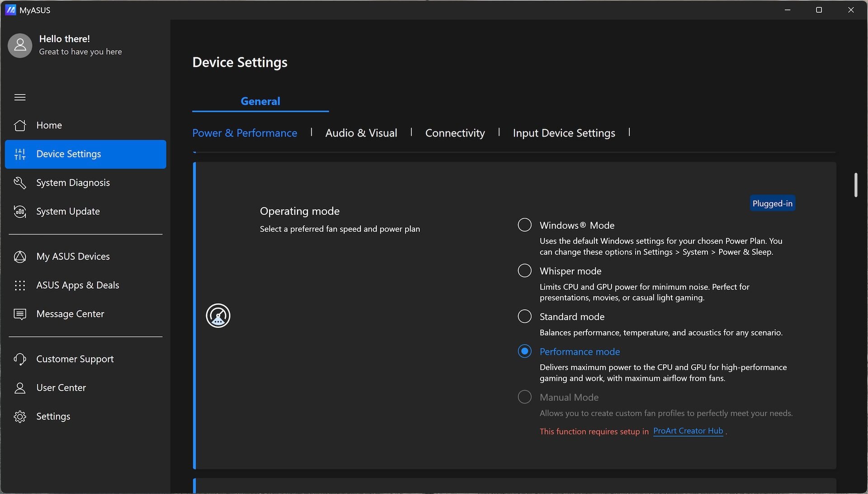Switch to Audio & Visual section

361,133
